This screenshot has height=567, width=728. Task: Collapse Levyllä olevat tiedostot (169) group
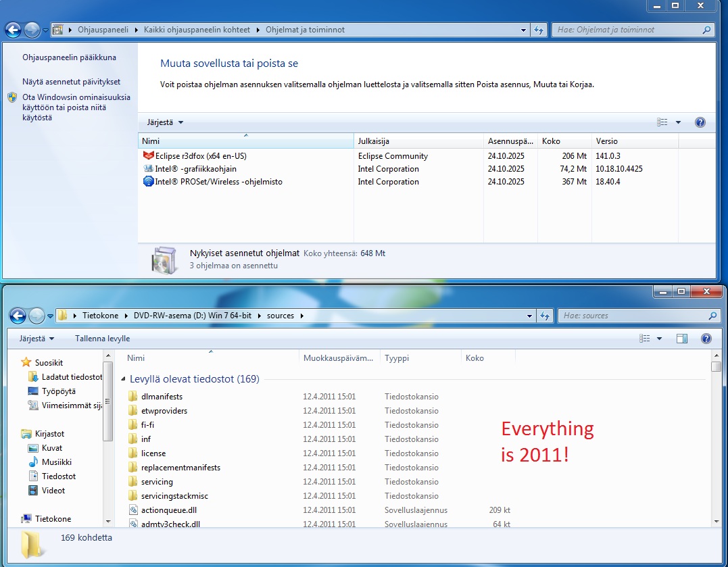[x=124, y=379]
